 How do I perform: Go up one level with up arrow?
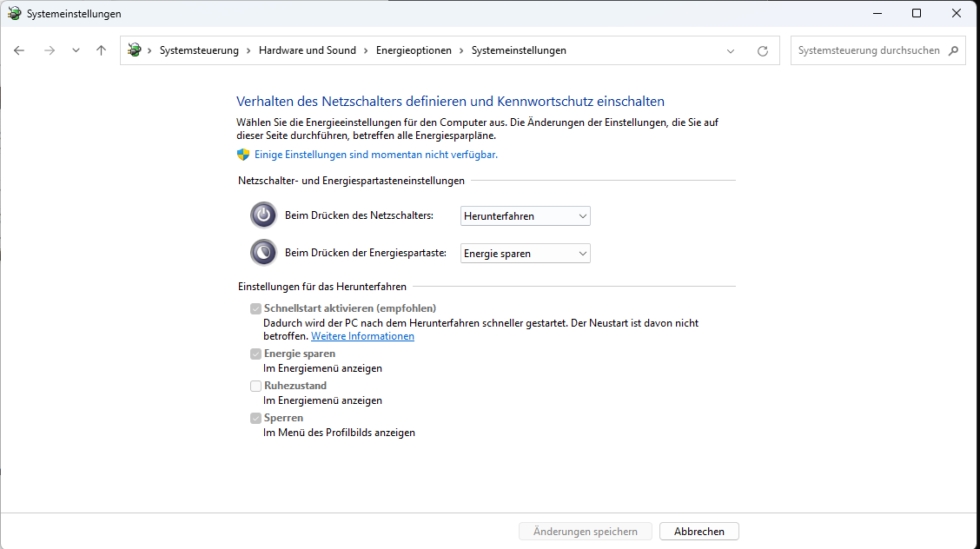click(102, 50)
